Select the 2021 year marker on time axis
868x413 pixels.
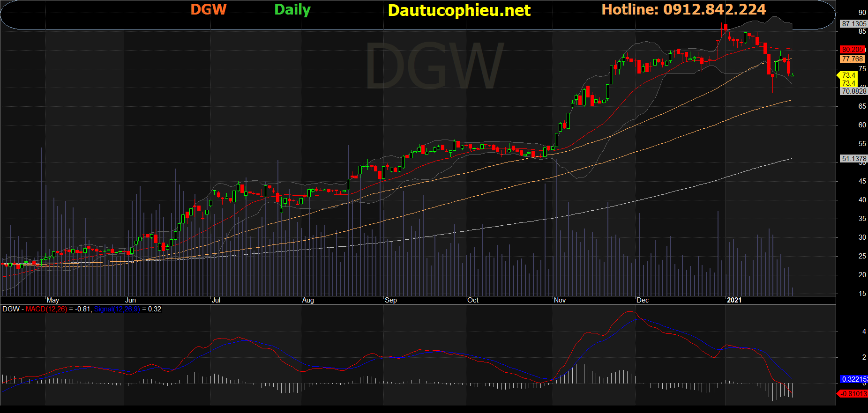click(x=734, y=300)
